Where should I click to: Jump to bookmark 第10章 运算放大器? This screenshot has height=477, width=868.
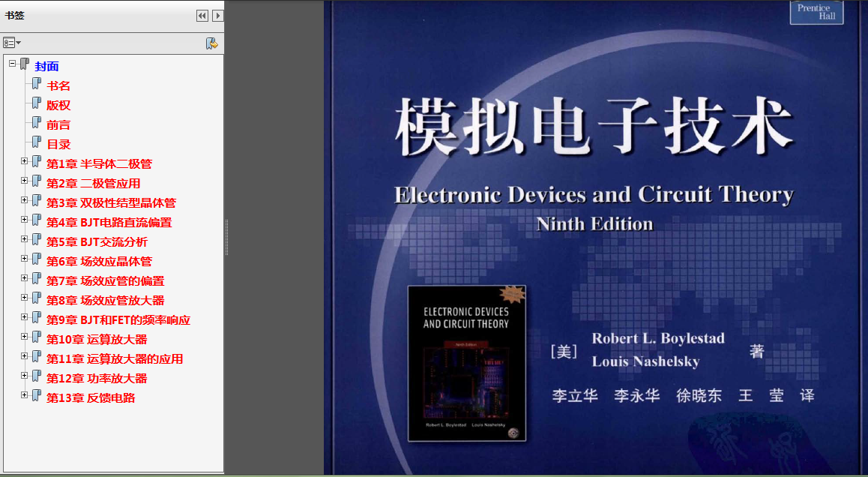pyautogui.click(x=97, y=340)
